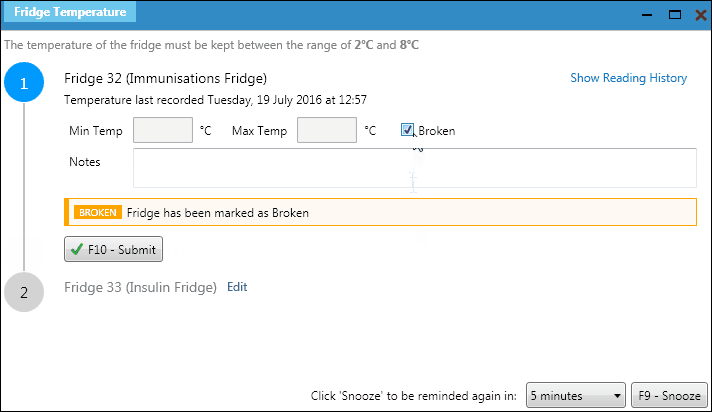The height and width of the screenshot is (412, 712).
Task: Click the Max Temp input field
Action: [327, 130]
